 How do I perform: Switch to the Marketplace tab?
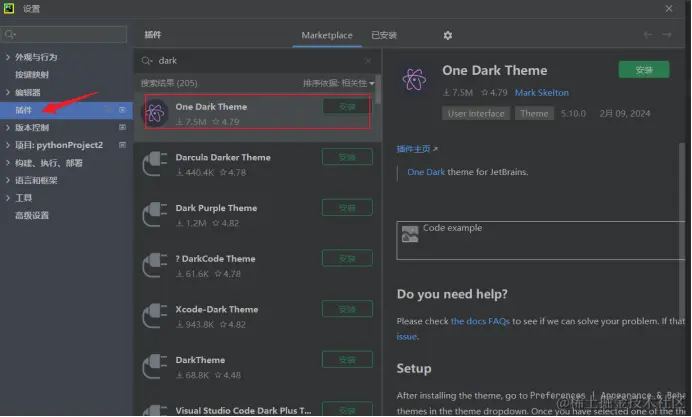327,35
